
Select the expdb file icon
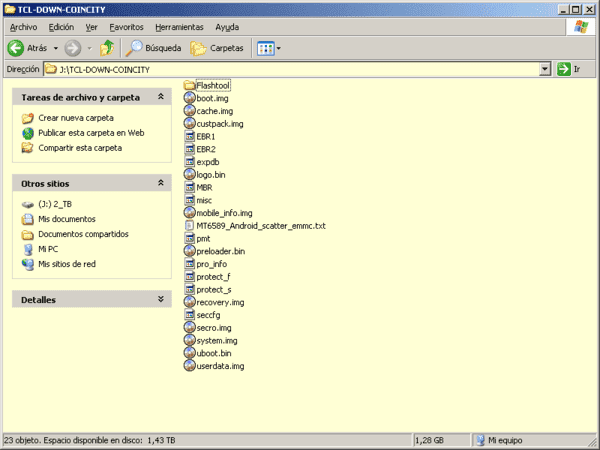pyautogui.click(x=189, y=161)
